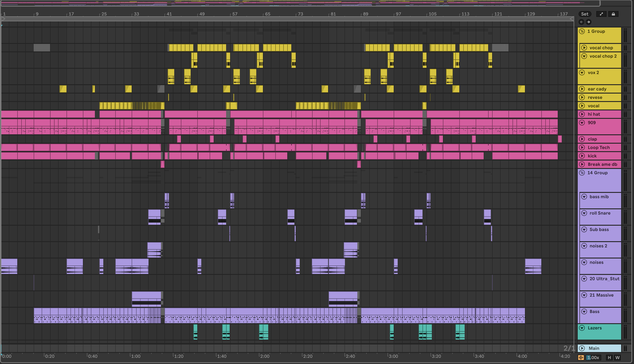Unfold the vocal chop track
Viewport: 634px width, 364px height.
[x=584, y=48]
